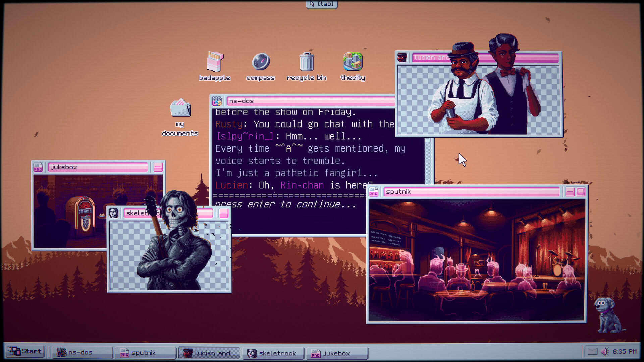The height and width of the screenshot is (362, 644).
Task: Minimize the sputnik window
Action: coord(570,192)
